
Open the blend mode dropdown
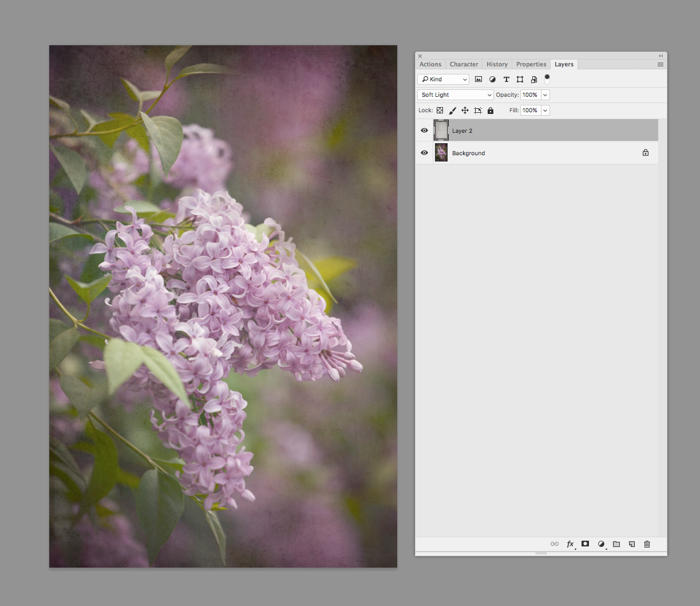[x=454, y=95]
